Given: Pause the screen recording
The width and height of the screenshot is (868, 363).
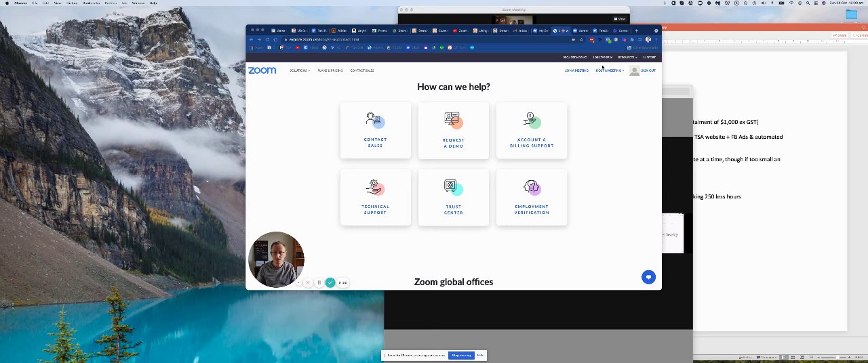Looking at the screenshot, I should (x=319, y=282).
